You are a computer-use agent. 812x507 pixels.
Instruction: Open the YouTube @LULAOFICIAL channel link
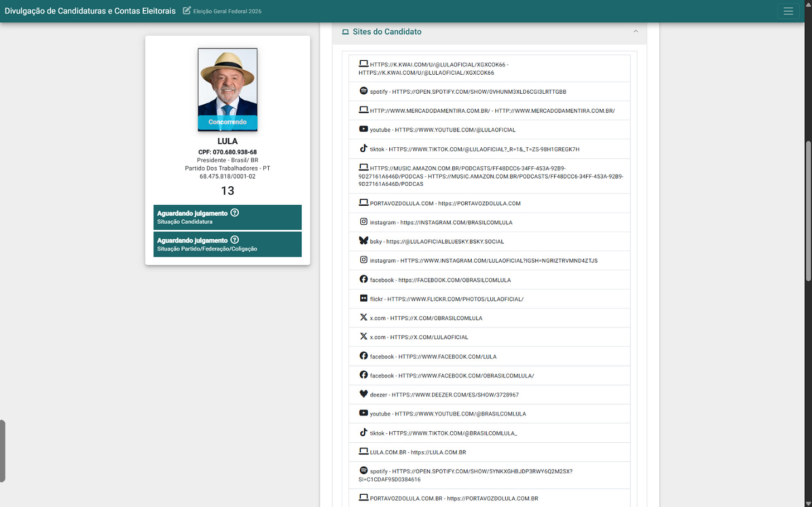pos(455,130)
